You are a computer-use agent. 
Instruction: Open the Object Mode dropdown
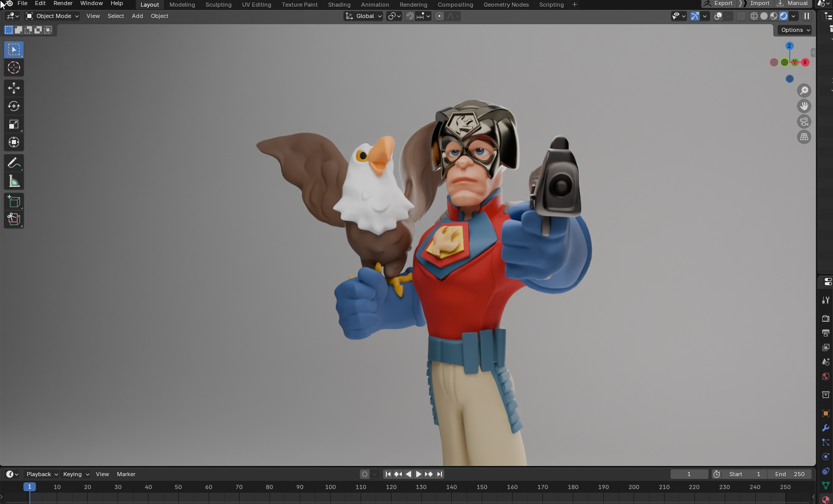(53, 16)
